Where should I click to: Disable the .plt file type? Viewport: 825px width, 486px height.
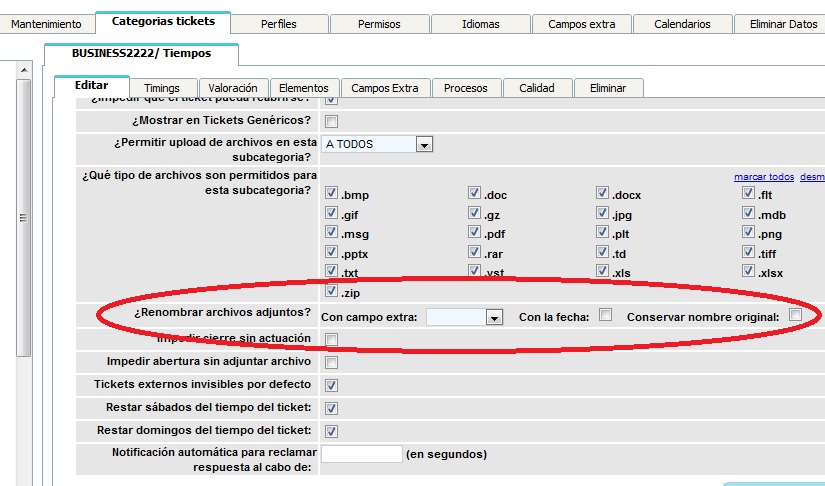[602, 231]
